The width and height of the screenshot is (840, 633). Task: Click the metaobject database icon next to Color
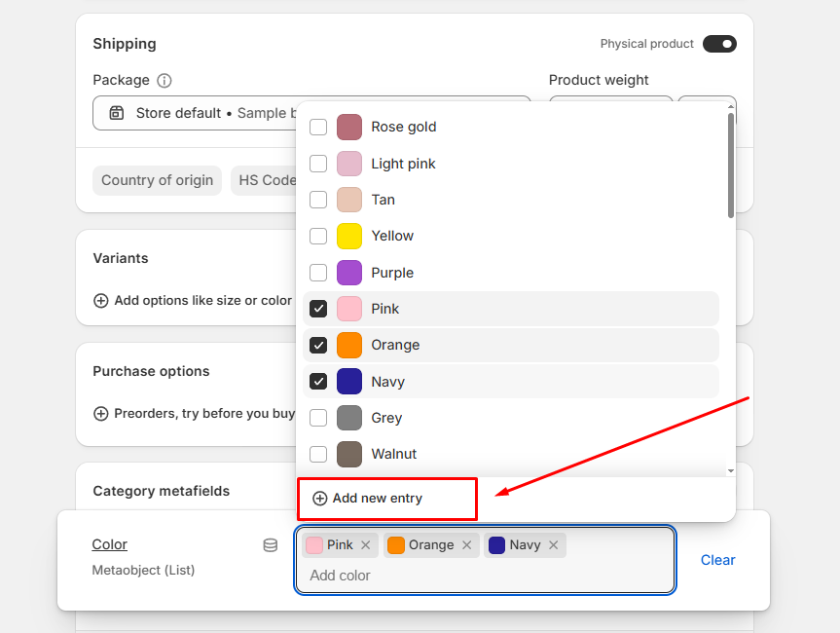point(271,545)
